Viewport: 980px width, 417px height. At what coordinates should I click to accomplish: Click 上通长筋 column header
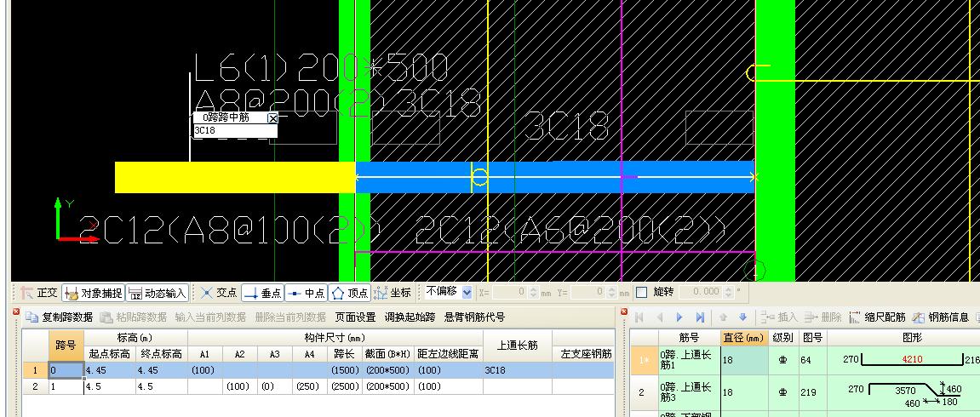click(x=517, y=346)
